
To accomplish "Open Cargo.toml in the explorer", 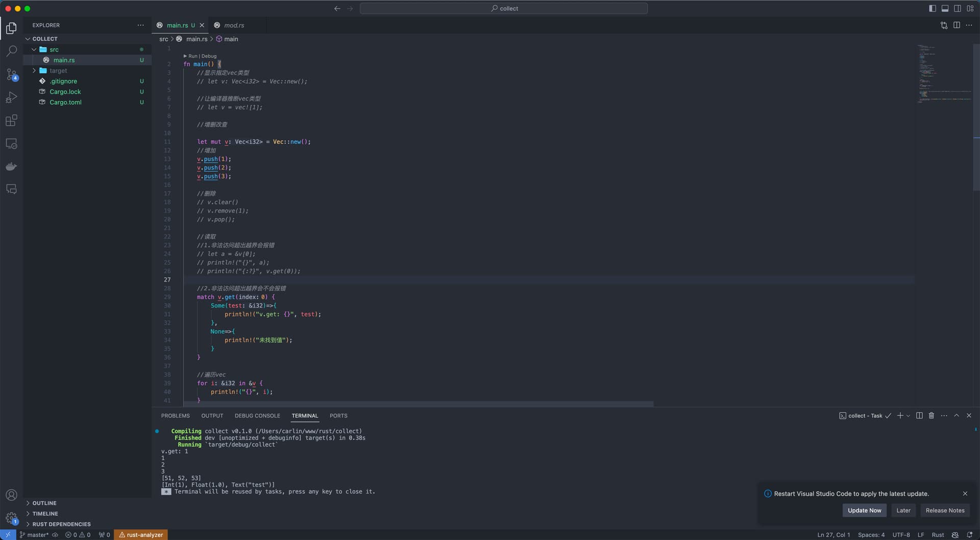I will coord(65,102).
